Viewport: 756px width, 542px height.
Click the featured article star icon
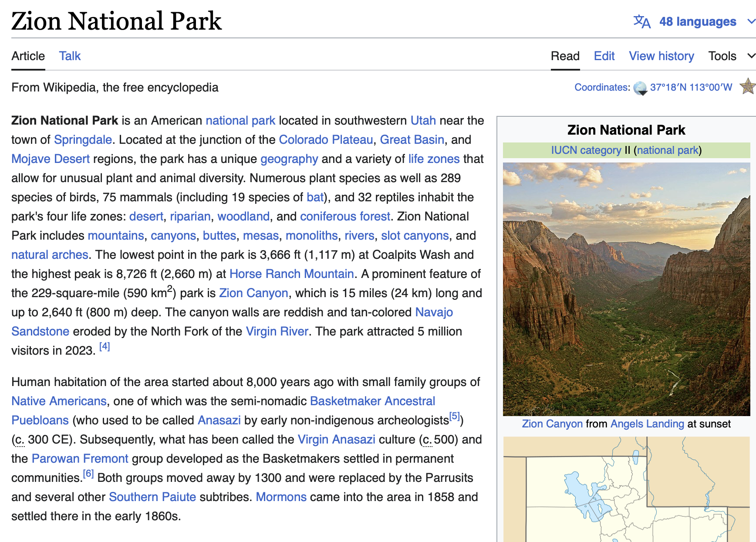click(748, 86)
